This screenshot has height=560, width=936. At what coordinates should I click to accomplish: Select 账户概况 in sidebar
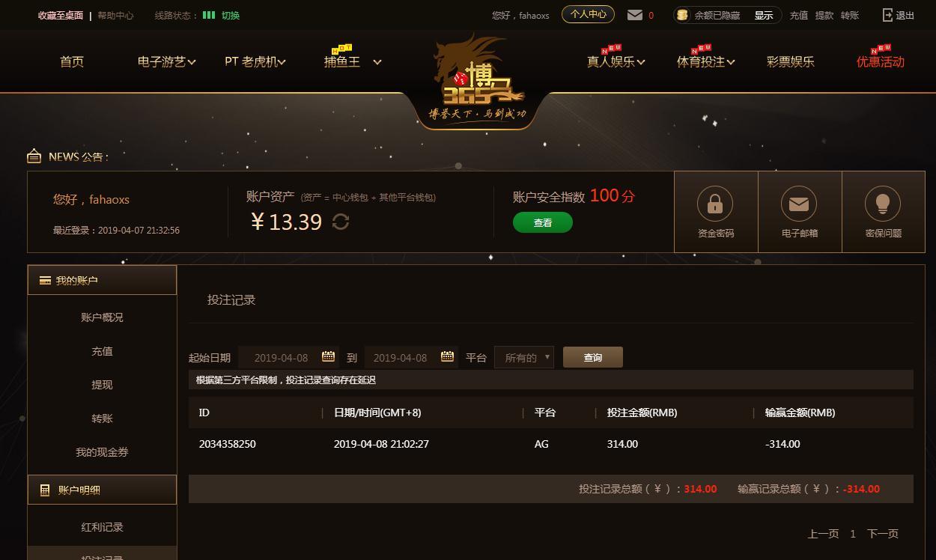[102, 317]
